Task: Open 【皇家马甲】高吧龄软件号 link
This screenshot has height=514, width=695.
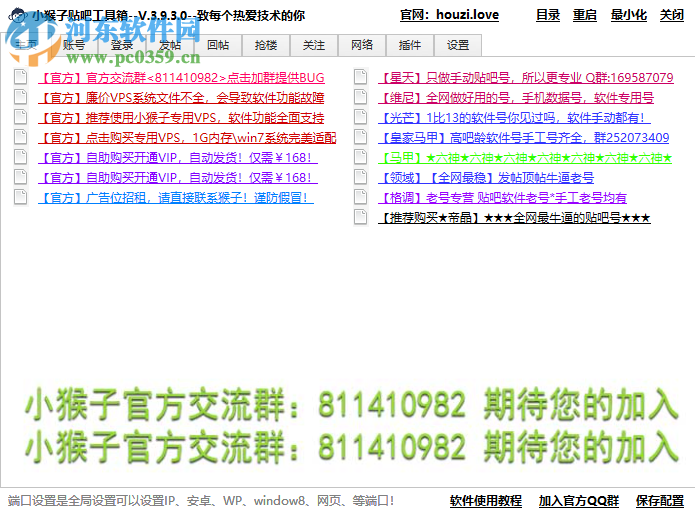Action: point(523,138)
